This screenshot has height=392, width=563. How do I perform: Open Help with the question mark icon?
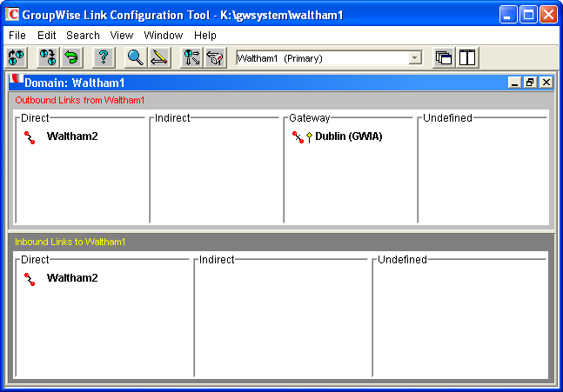pyautogui.click(x=104, y=57)
